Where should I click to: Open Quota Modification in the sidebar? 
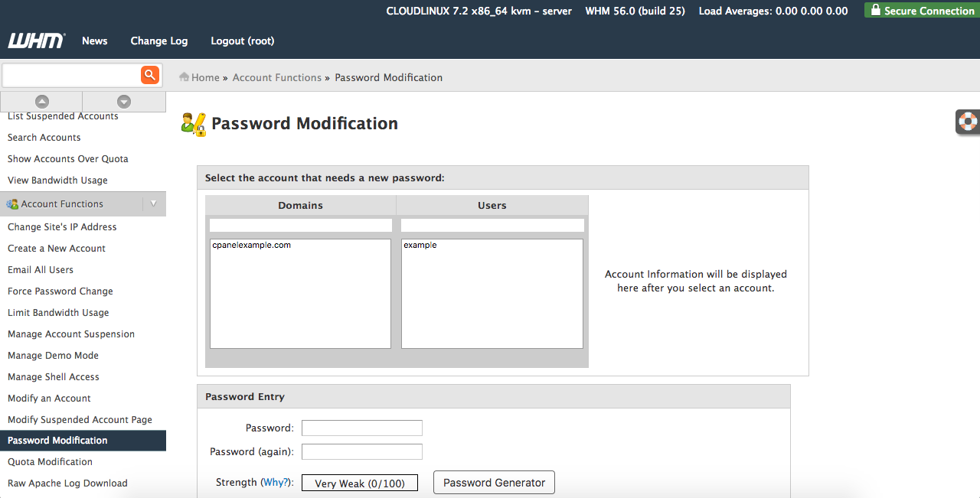[50, 462]
